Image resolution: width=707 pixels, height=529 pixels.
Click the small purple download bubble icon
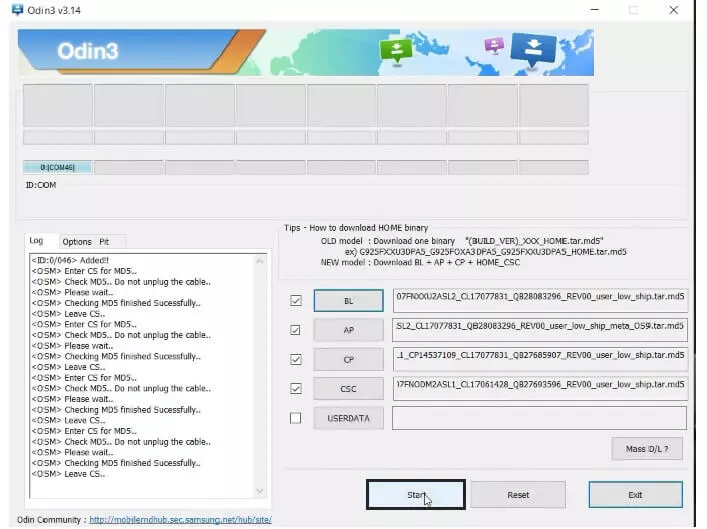click(x=494, y=46)
